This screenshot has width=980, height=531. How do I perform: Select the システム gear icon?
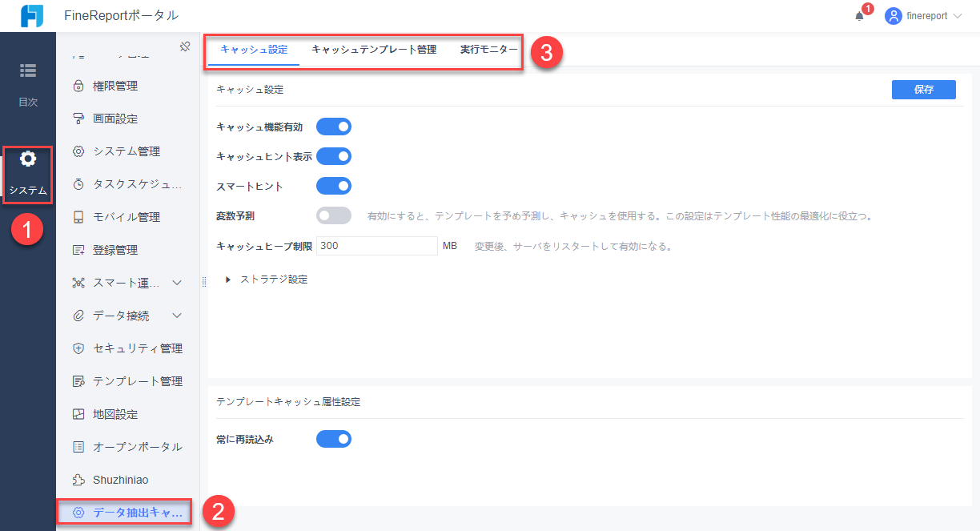[28, 159]
